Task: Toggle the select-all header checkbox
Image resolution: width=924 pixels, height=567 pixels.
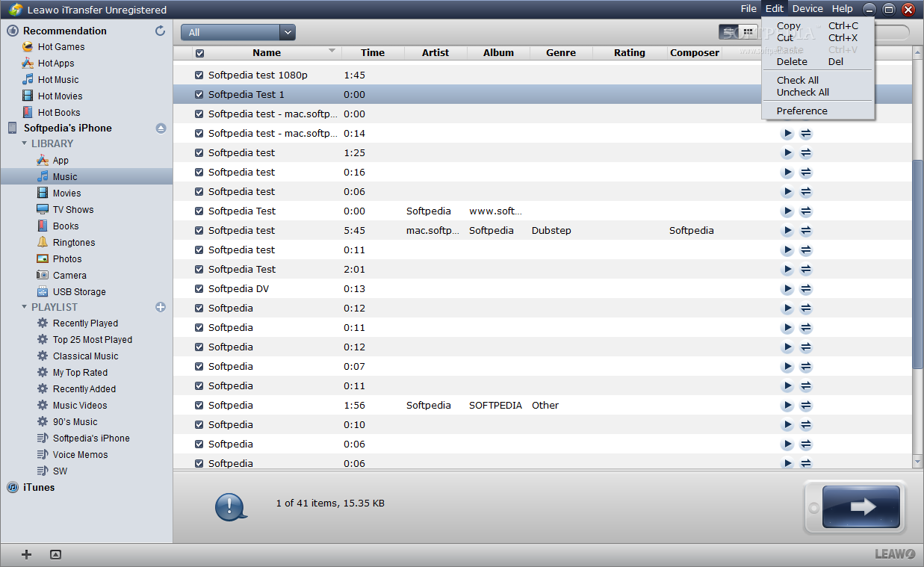Action: pyautogui.click(x=199, y=53)
